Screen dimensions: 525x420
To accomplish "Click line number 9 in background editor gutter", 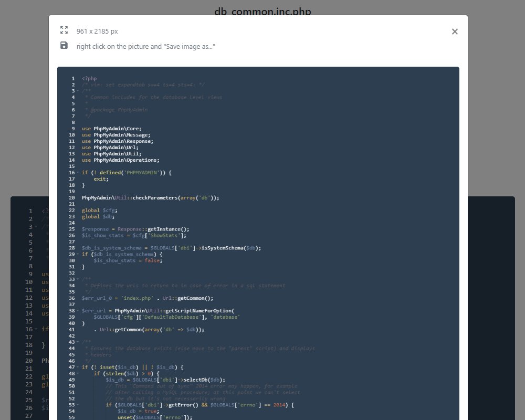I will click(x=30, y=274).
